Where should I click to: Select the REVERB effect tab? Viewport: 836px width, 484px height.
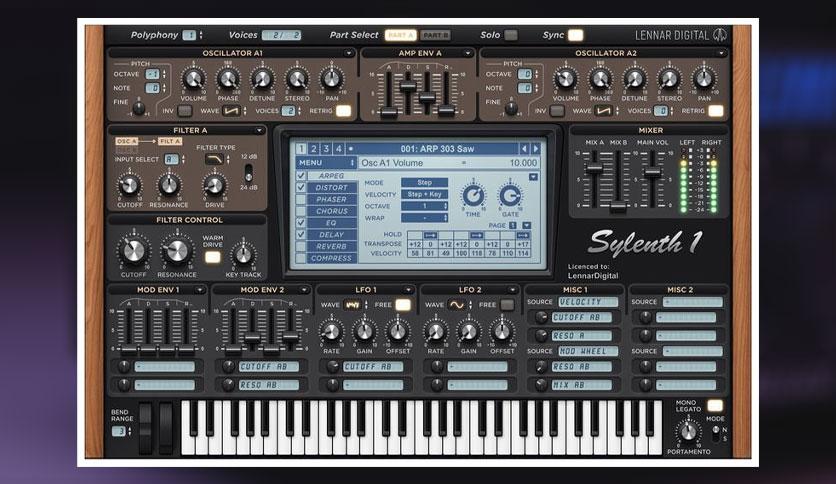click(332, 246)
